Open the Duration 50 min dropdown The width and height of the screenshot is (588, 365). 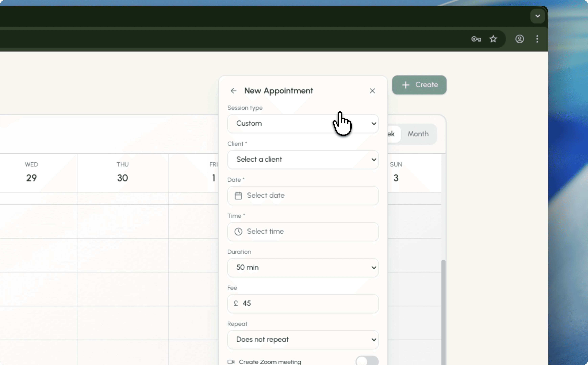pyautogui.click(x=303, y=267)
